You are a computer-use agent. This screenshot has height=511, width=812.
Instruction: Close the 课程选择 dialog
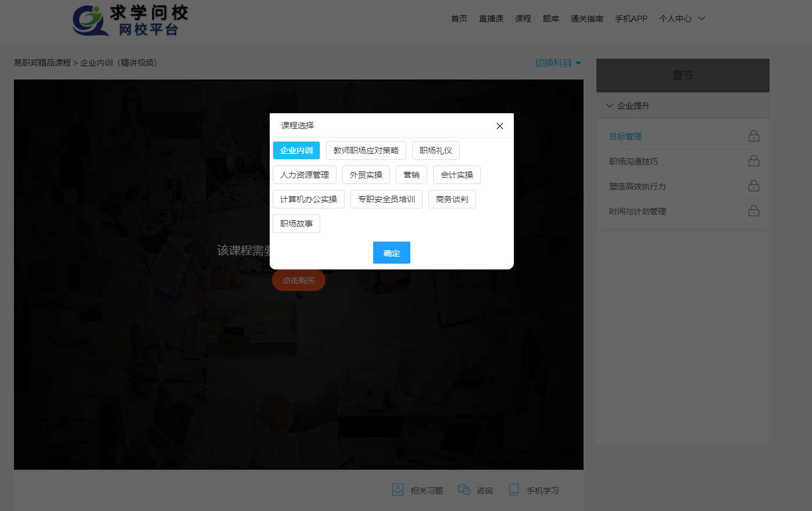coord(499,125)
